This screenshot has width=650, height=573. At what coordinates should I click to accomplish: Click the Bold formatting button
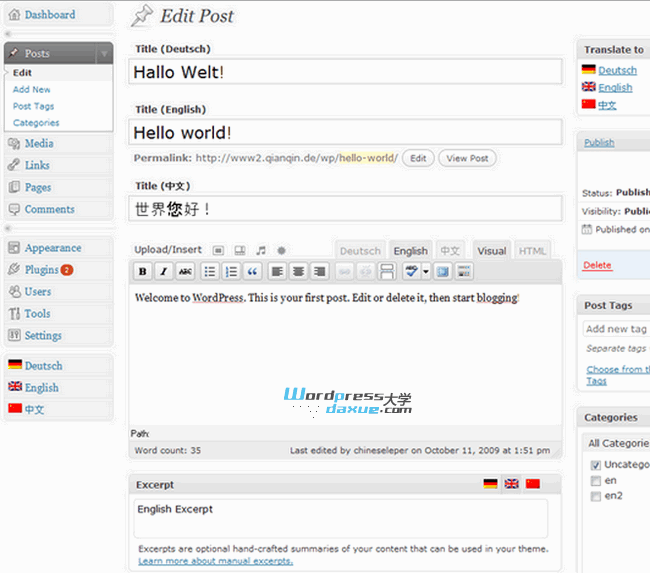pos(143,272)
